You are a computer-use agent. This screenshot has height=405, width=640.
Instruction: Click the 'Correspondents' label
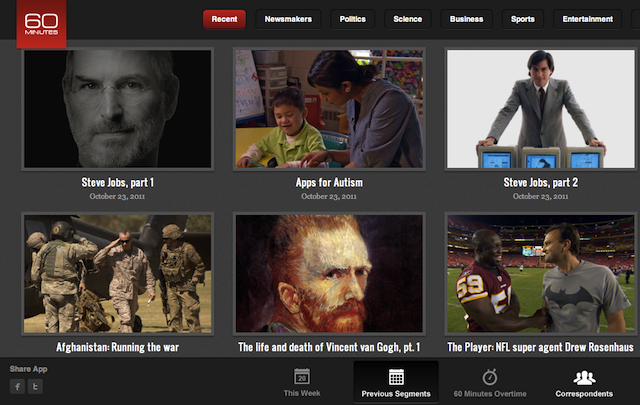(584, 394)
